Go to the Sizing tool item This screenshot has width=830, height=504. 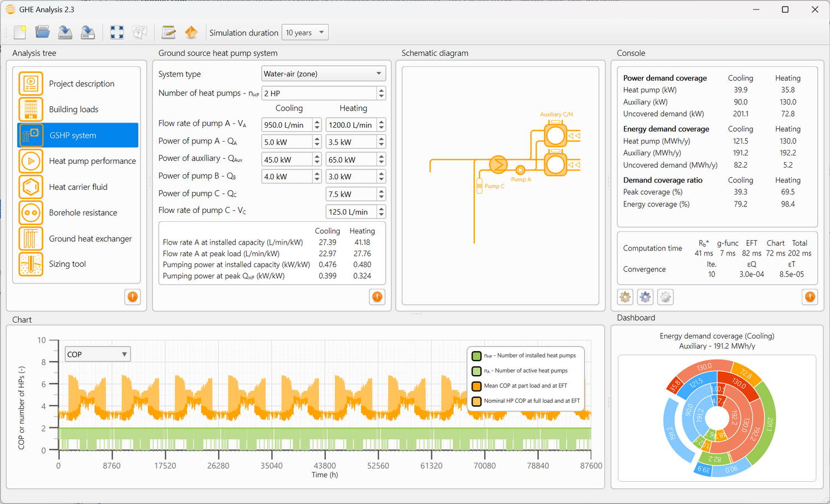pyautogui.click(x=67, y=264)
